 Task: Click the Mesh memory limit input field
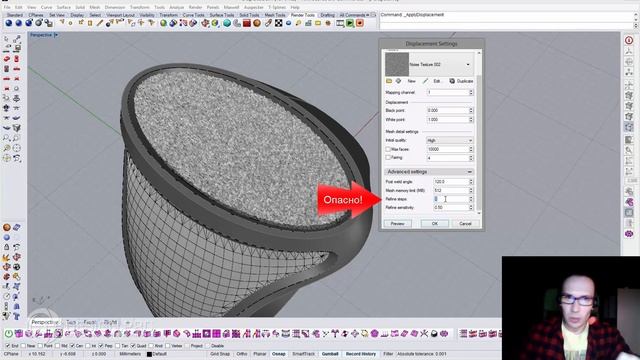(x=450, y=191)
